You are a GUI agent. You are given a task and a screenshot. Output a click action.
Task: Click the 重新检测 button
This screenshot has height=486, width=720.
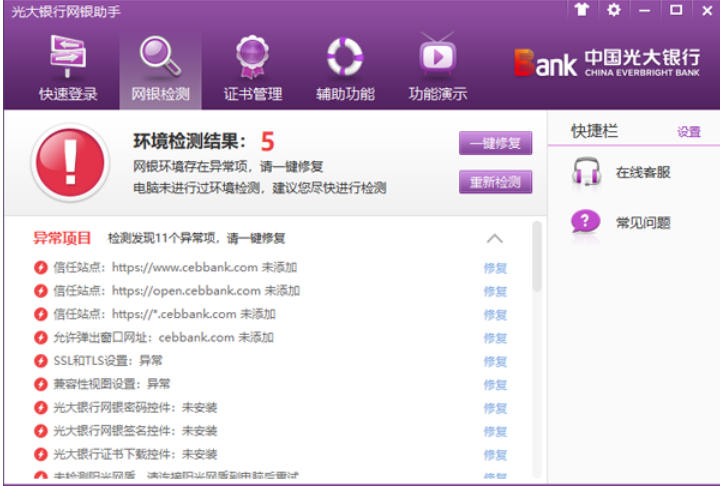tap(495, 182)
